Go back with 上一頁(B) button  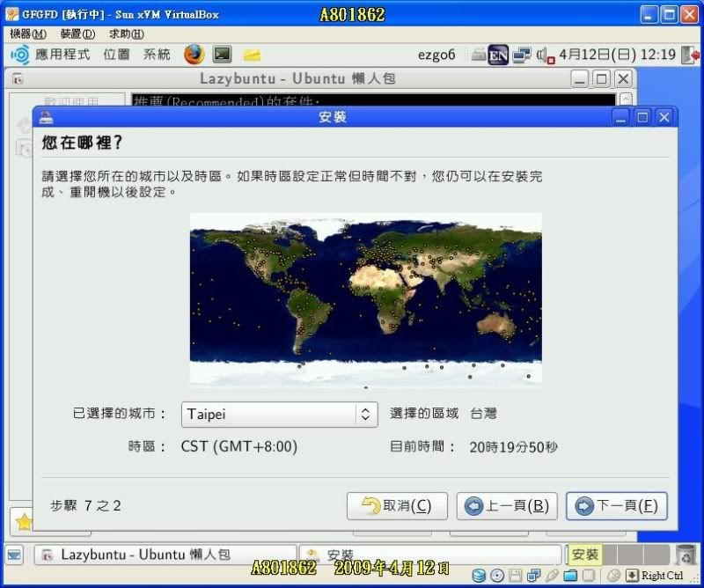click(x=507, y=506)
